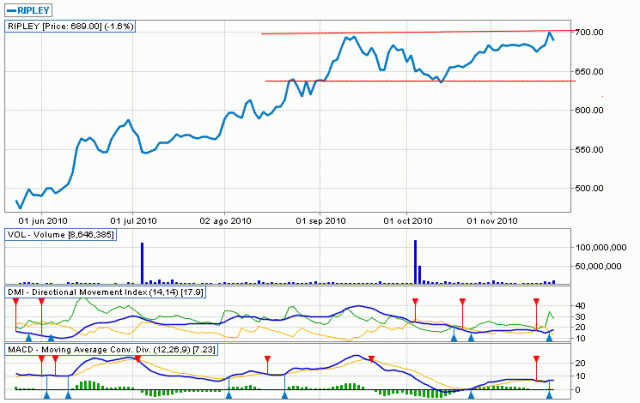Click the DMI Directional Movement Index label
This screenshot has height=403, width=640.
(105, 292)
